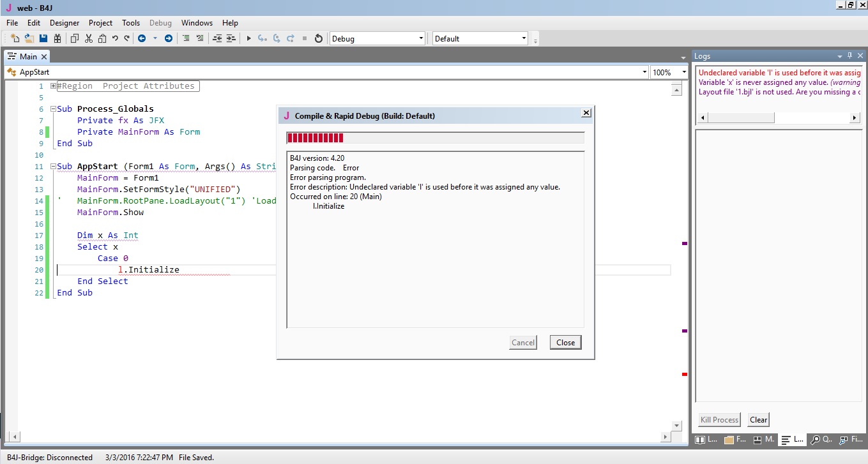868x464 pixels.
Task: Open the 100% zoom level dropdown
Action: (683, 72)
